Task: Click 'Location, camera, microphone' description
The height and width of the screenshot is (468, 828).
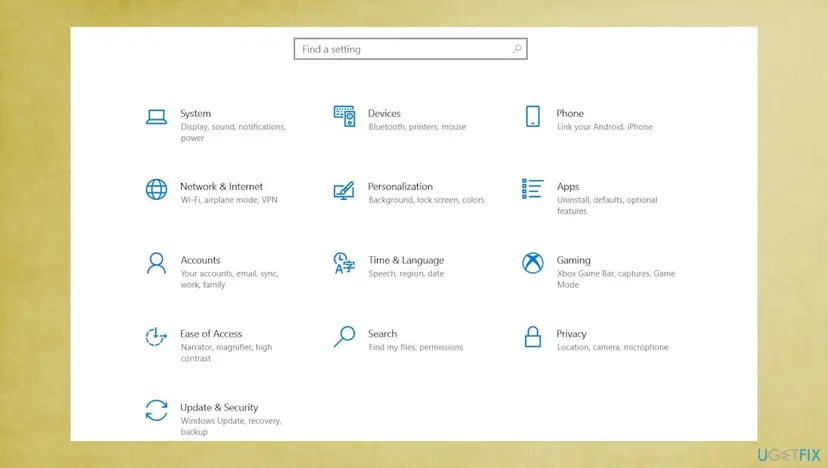Action: pos(613,347)
